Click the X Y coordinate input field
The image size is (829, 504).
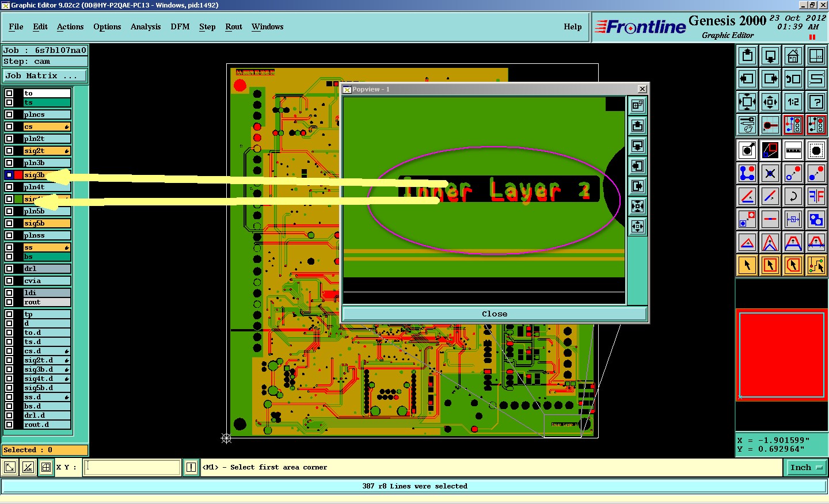tap(133, 467)
